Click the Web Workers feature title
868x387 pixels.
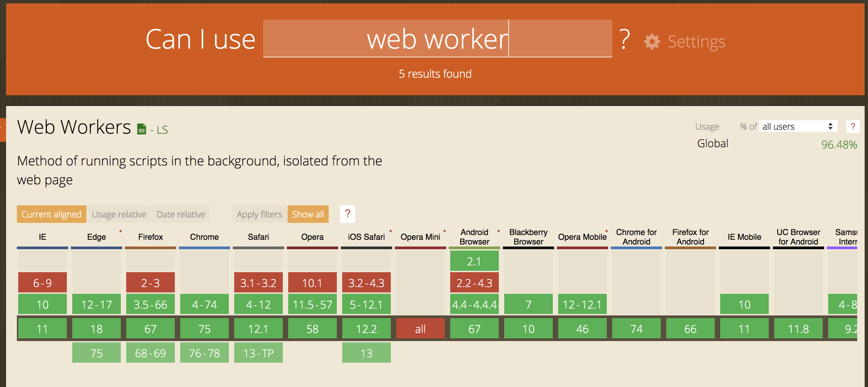74,127
